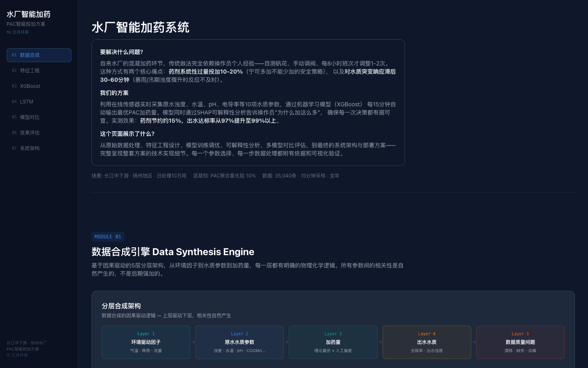Screen dimensions: 588x368
Task: Open the "04 LSTM" section
Action: (39, 101)
